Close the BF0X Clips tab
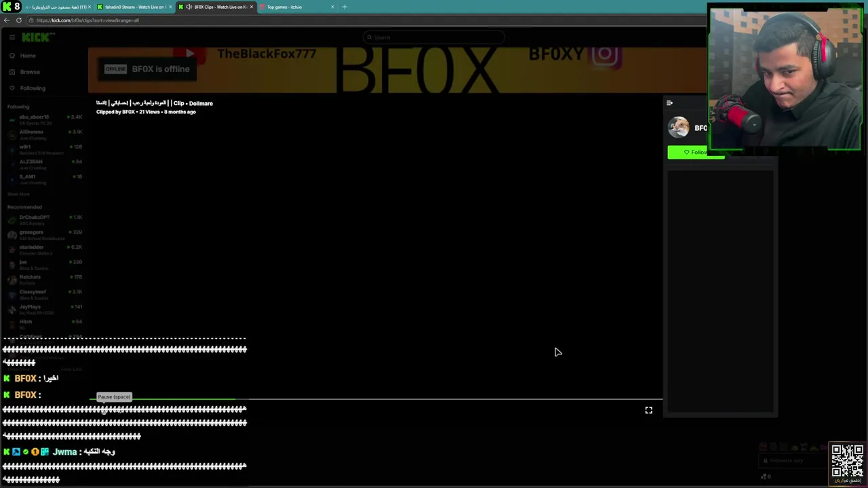Image resolution: width=868 pixels, height=488 pixels. [x=252, y=7]
